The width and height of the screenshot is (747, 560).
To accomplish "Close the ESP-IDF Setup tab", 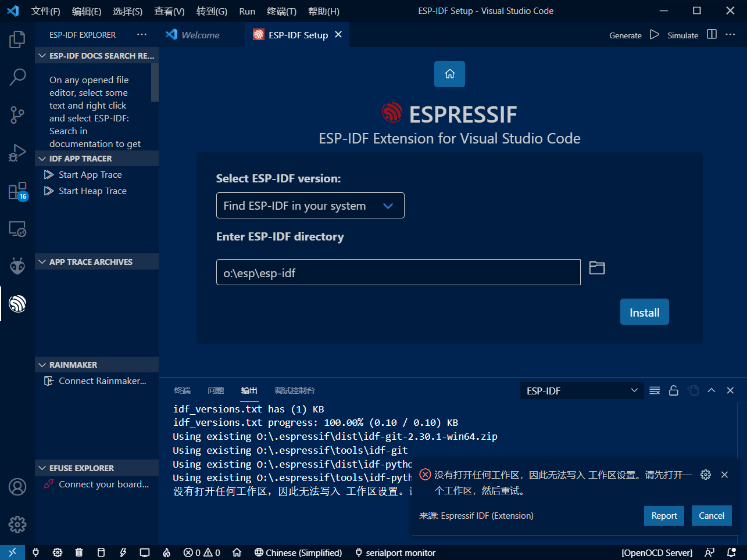I will pyautogui.click(x=338, y=35).
